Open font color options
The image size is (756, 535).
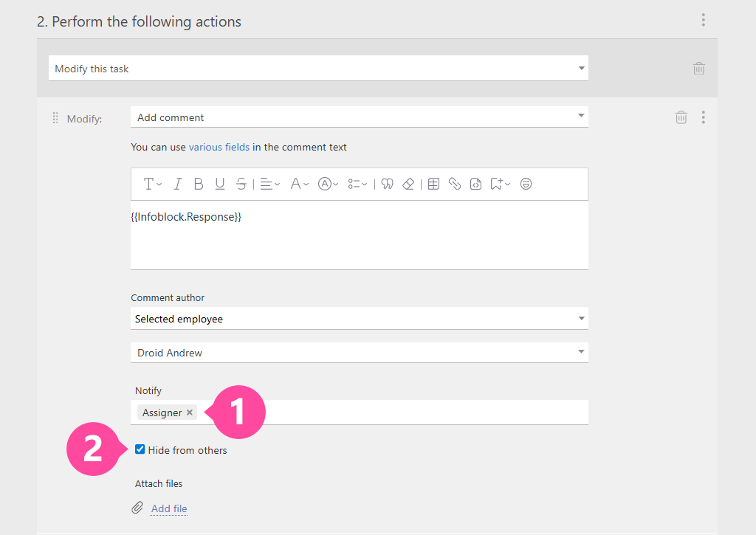click(299, 184)
